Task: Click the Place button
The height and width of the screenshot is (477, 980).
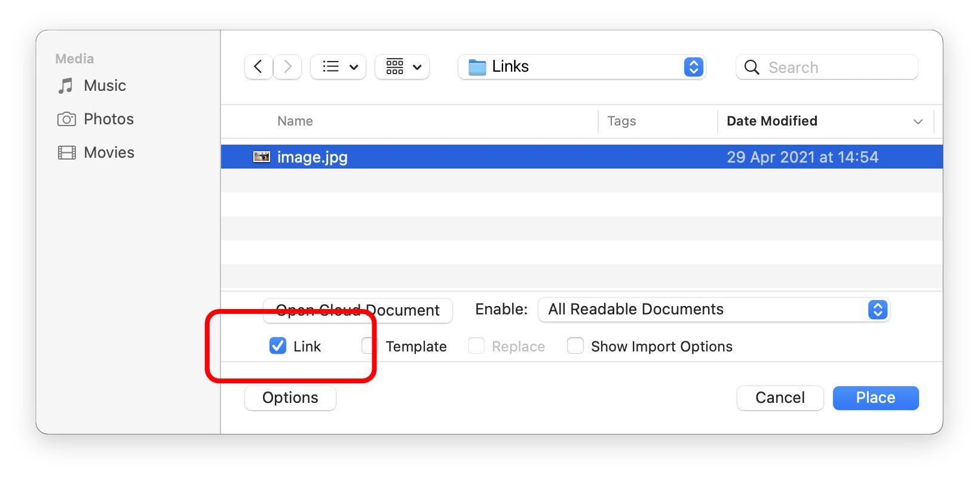Action: [x=875, y=398]
